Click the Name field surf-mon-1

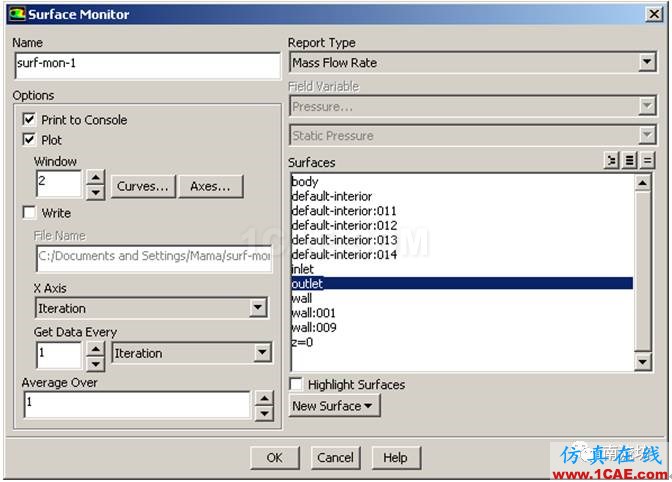[x=147, y=66]
